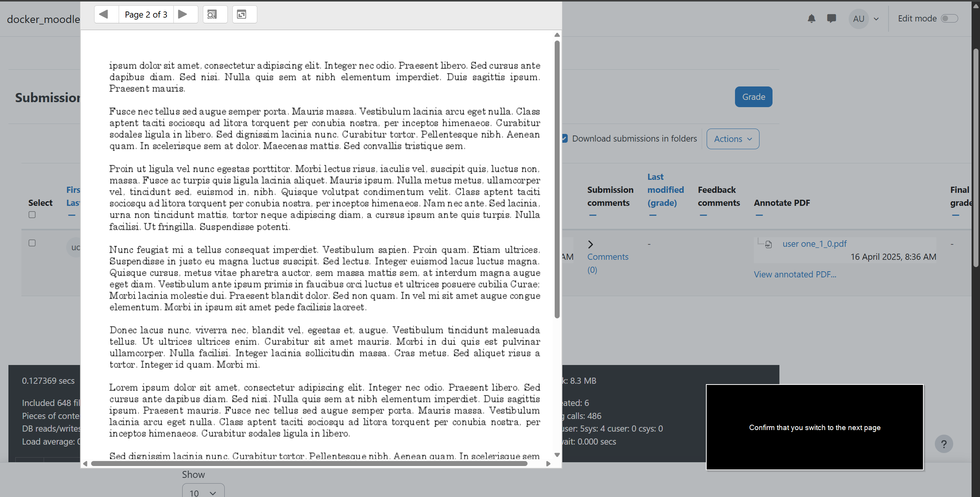
Task: Open user one_1_0.pdf file link
Action: (x=814, y=244)
